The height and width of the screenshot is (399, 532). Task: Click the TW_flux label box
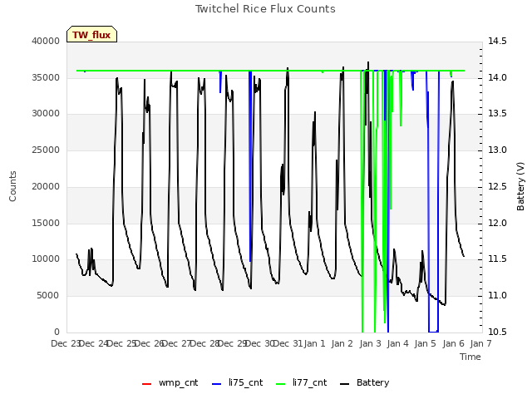coord(91,34)
